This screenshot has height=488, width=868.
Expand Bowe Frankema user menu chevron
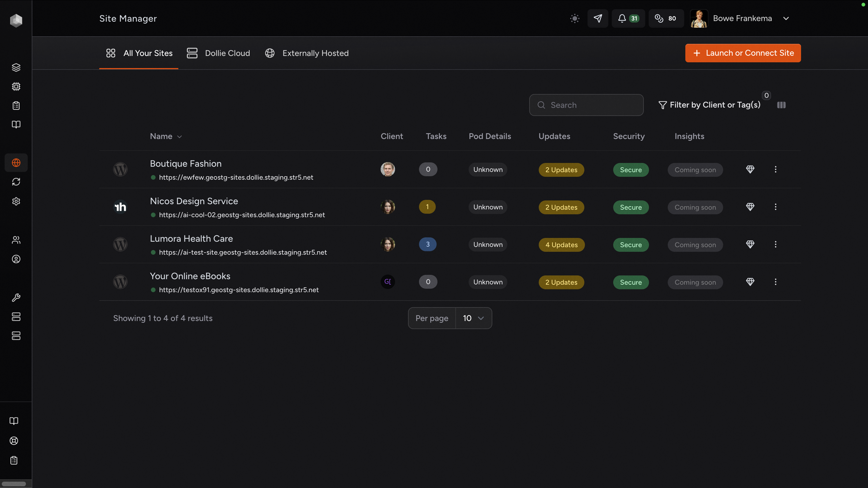click(786, 18)
